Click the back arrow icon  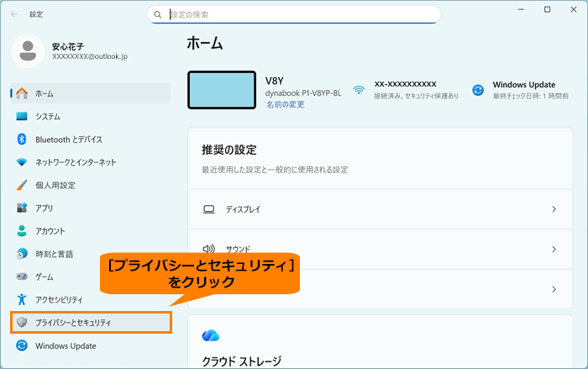tap(14, 14)
